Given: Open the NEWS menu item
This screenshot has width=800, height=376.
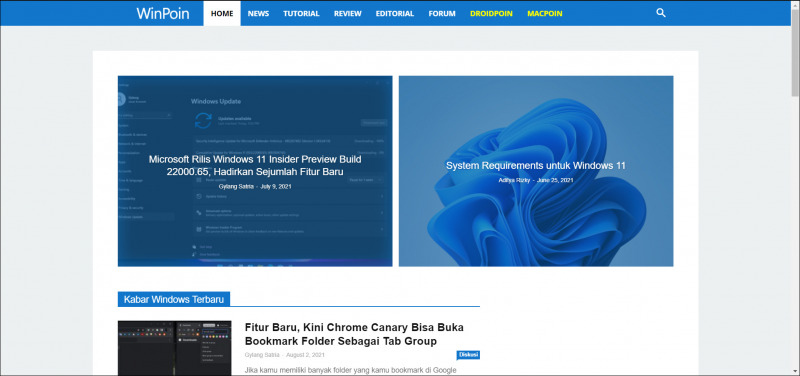Looking at the screenshot, I should click(x=258, y=14).
